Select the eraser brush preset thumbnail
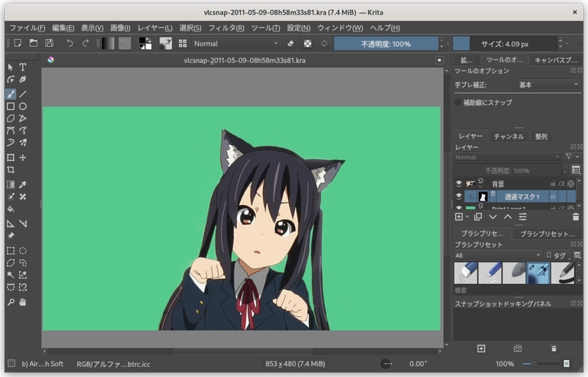Screen dimensions: 588x377 tap(466, 273)
